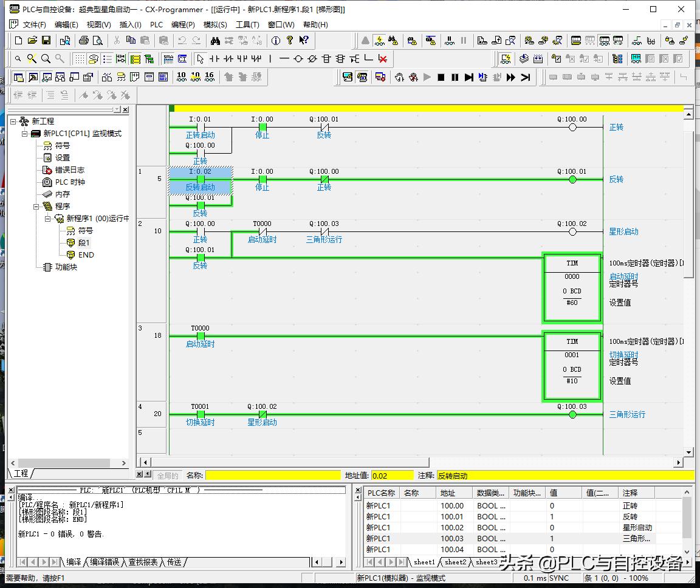This screenshot has height=588, width=700.
Task: Click the Save floppy disk icon
Action: [x=46, y=41]
